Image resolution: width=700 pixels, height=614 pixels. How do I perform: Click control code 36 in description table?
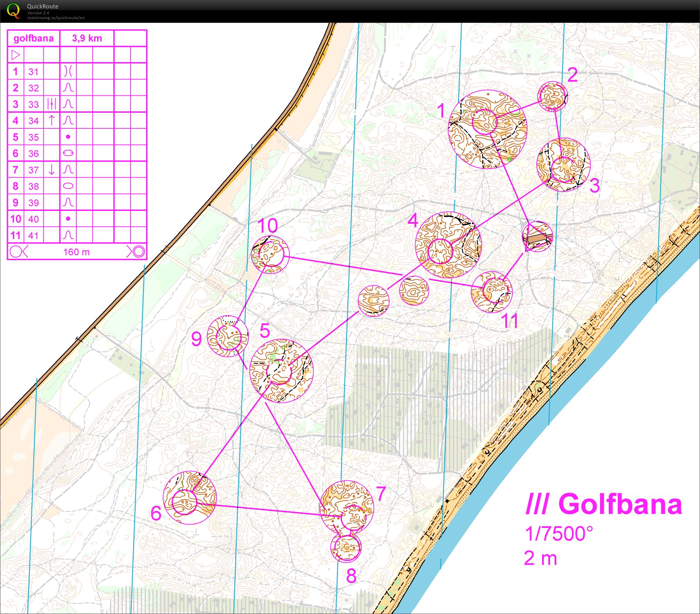point(34,153)
